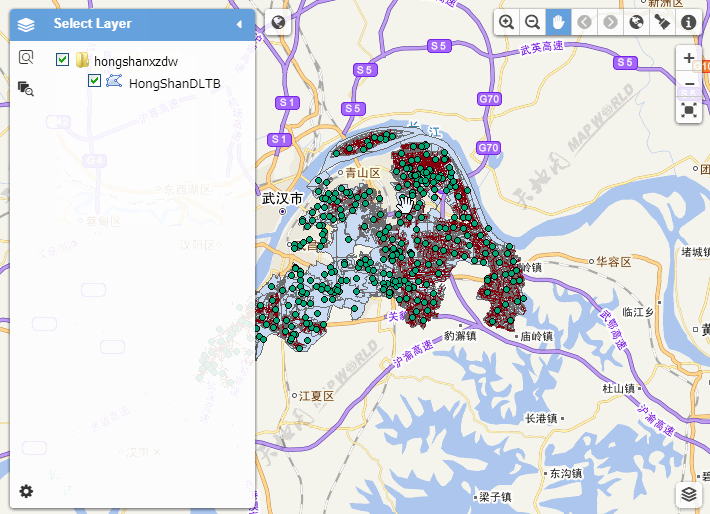The height and width of the screenshot is (514, 710).
Task: Activate the Pan hand tool
Action: (559, 22)
